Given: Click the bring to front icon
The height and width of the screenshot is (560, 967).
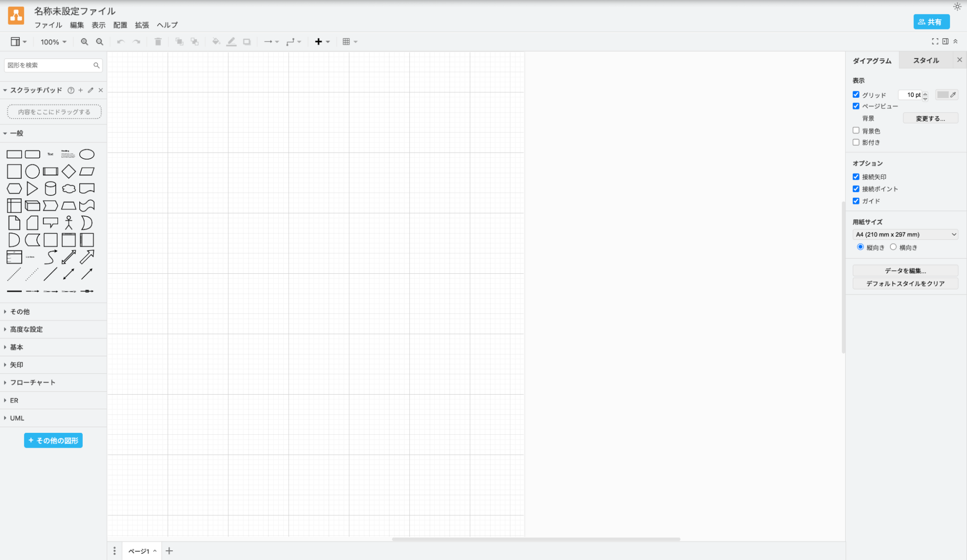Looking at the screenshot, I should [x=179, y=42].
